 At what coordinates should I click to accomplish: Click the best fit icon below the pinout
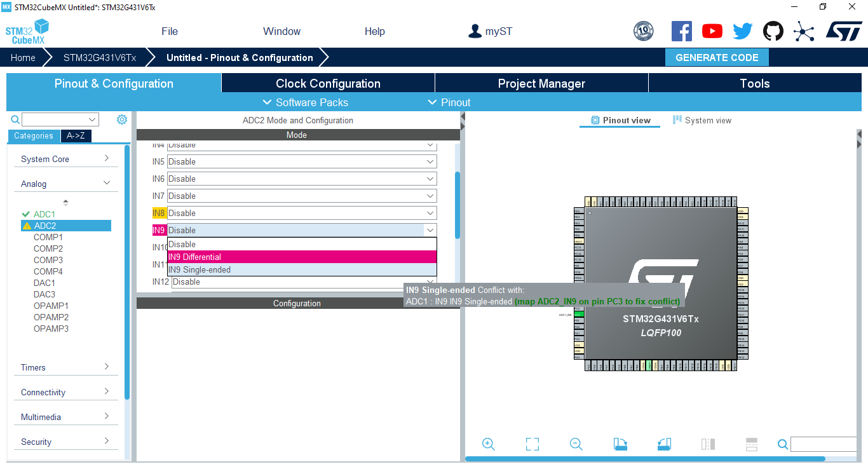click(532, 444)
